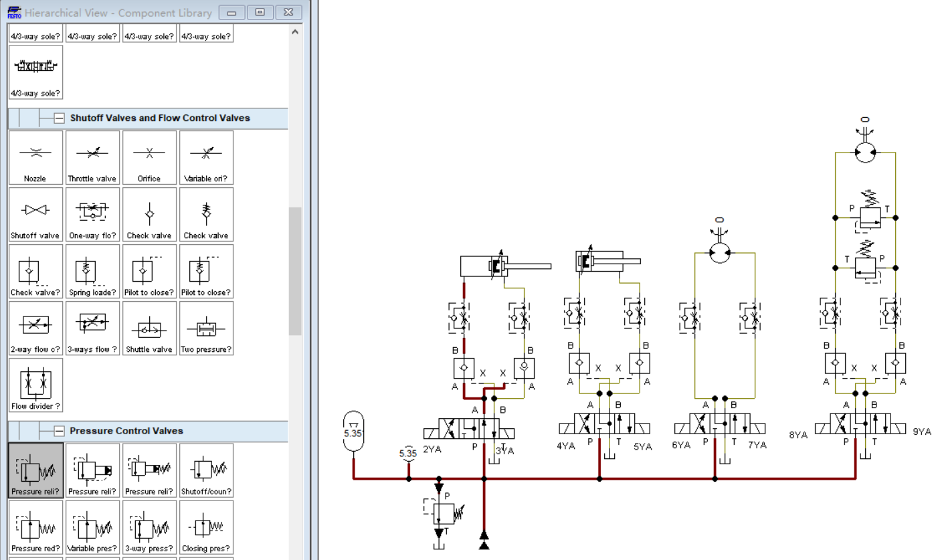Click the 4YA solenoid label
The width and height of the screenshot is (938, 560).
pyautogui.click(x=566, y=446)
